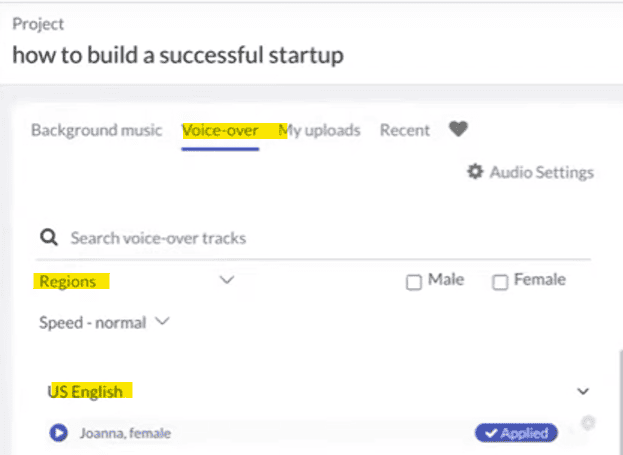Click the faint settings icon beside Applied

[588, 423]
